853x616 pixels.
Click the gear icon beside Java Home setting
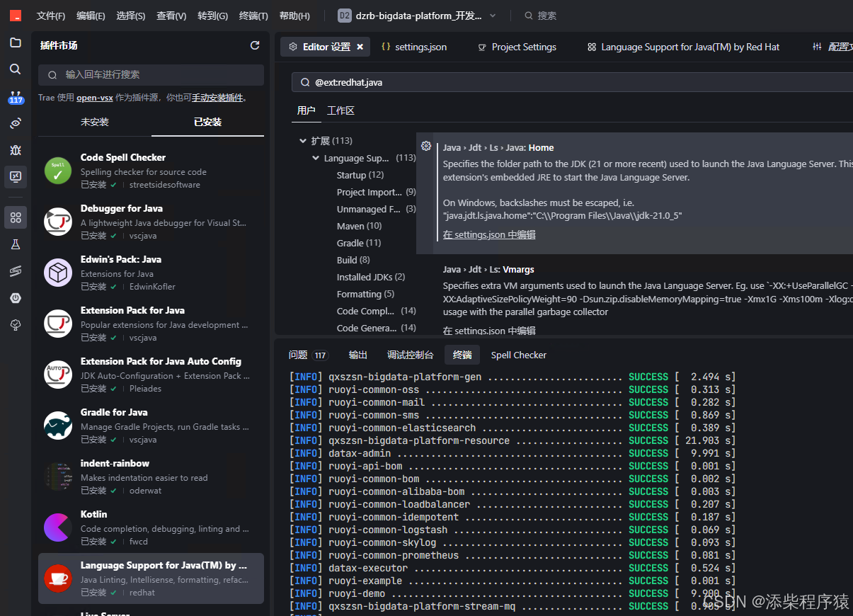tap(426, 146)
